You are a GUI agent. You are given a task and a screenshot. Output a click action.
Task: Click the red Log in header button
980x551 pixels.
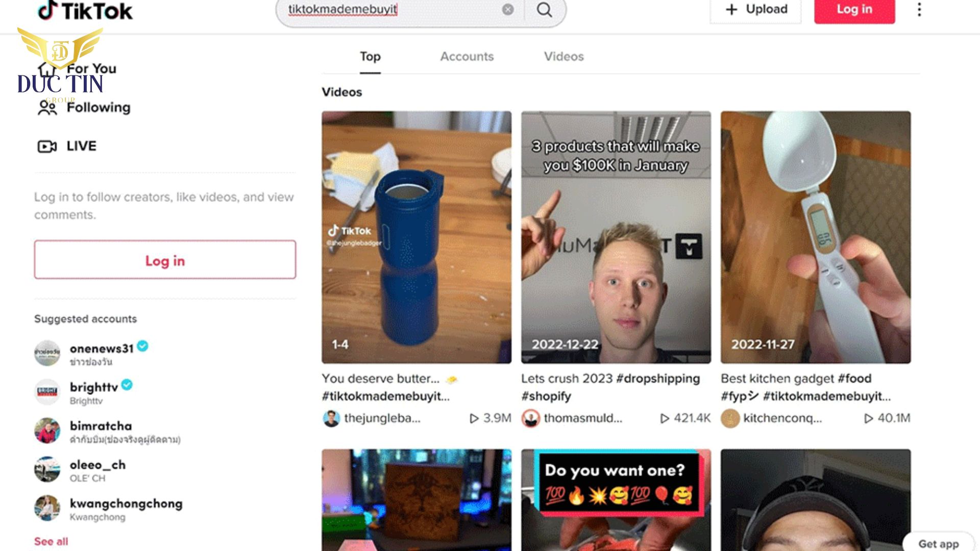tap(854, 9)
